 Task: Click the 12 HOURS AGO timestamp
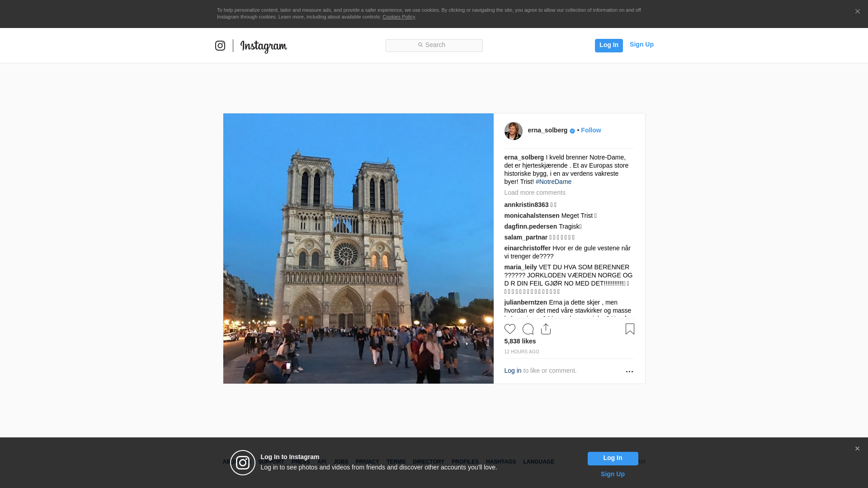[x=522, y=352]
